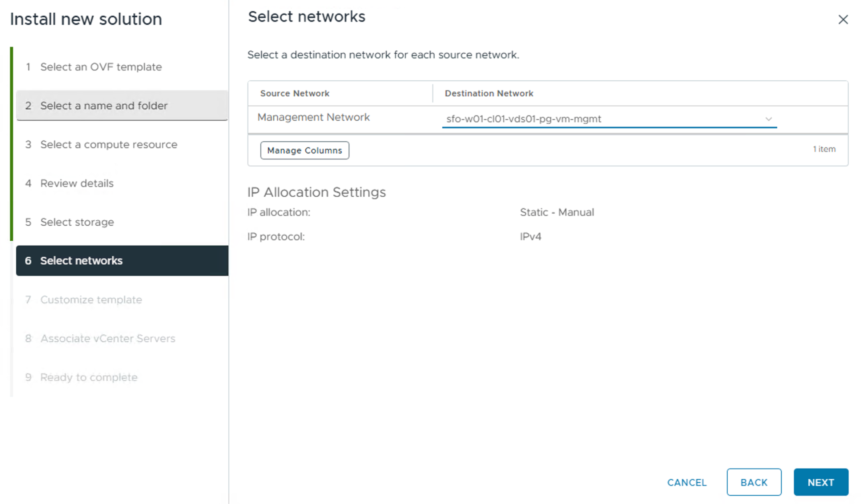
Task: Open step 2 Select a name and folder
Action: [x=104, y=106]
